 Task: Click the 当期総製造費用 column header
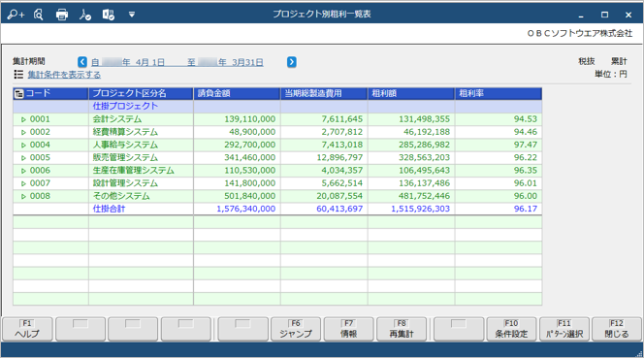click(x=324, y=94)
